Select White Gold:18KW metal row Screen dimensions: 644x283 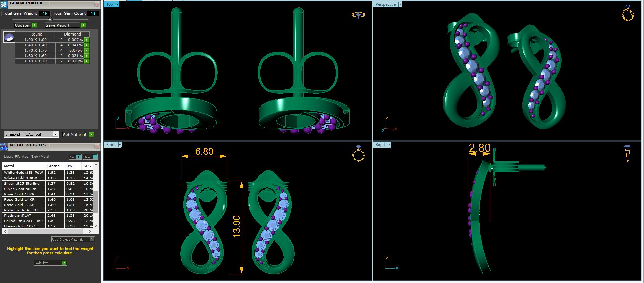click(x=48, y=178)
